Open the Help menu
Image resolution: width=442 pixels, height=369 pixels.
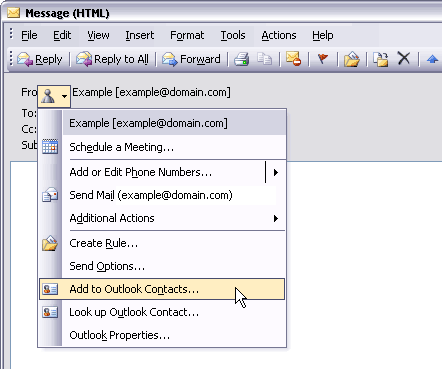(x=323, y=35)
